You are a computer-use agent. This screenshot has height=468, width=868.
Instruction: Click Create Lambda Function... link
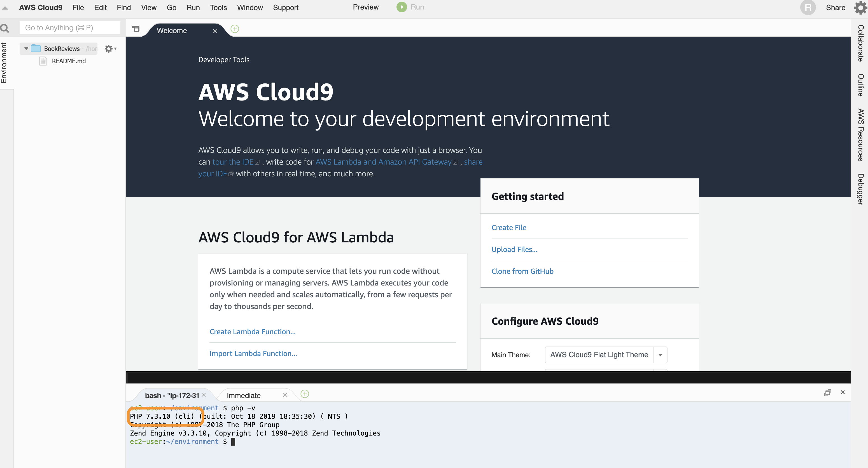[252, 331]
